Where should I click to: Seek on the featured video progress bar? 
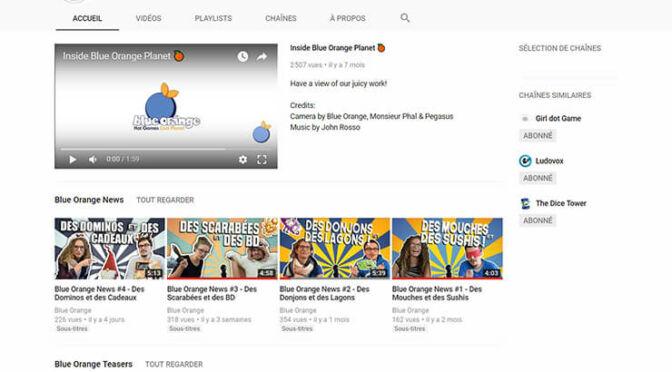[x=165, y=149]
